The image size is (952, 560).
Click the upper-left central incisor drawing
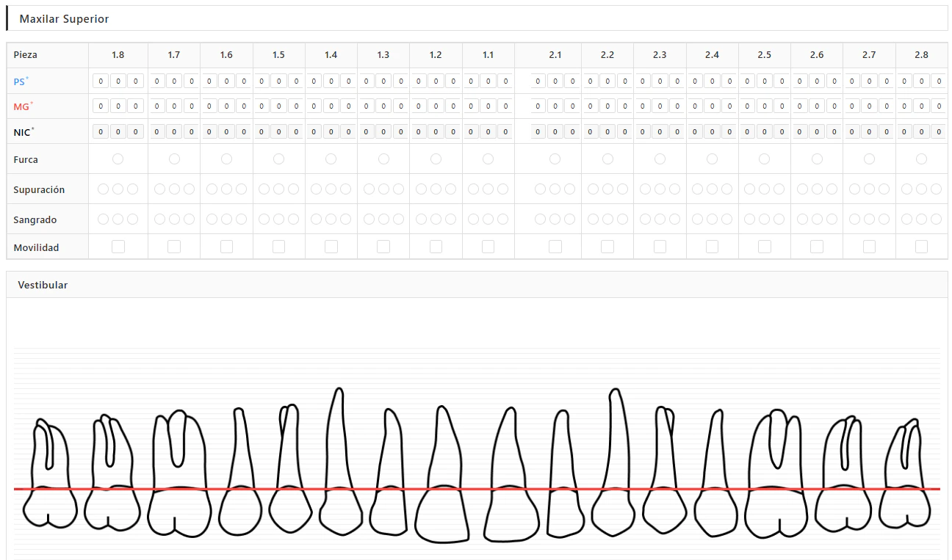[511, 473]
